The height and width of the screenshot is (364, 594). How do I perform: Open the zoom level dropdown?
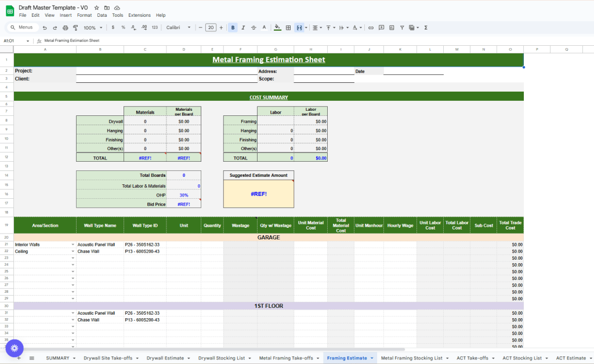coord(93,27)
